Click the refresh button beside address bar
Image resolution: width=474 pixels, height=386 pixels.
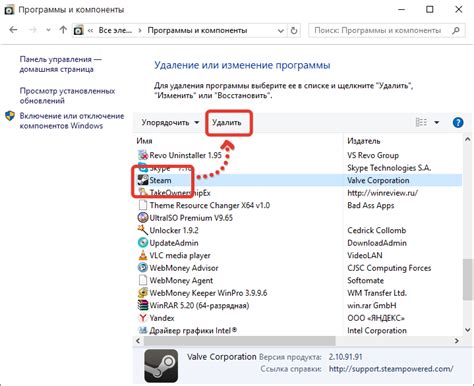tap(294, 31)
